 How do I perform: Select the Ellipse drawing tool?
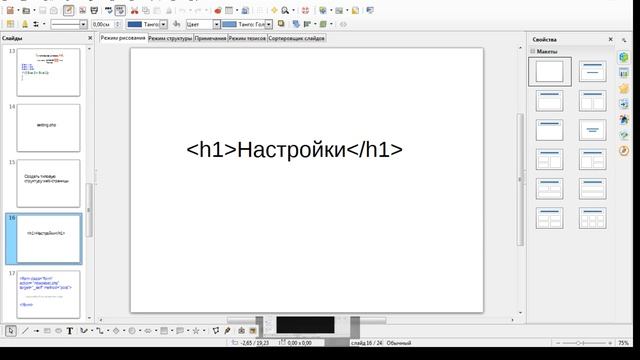[x=58, y=331]
